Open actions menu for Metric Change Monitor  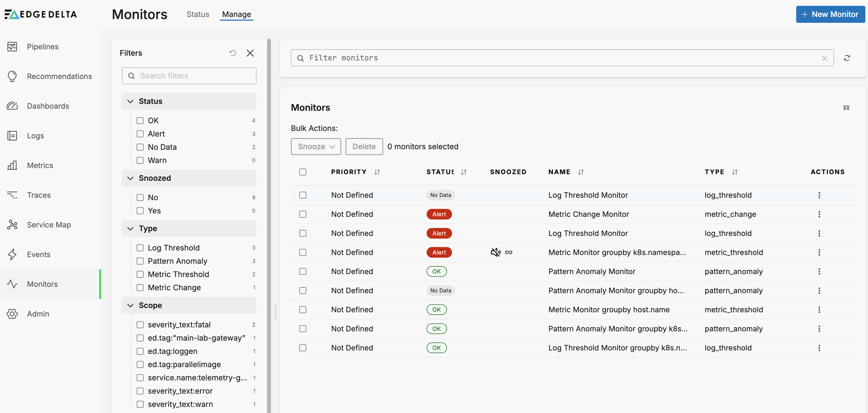coord(819,214)
